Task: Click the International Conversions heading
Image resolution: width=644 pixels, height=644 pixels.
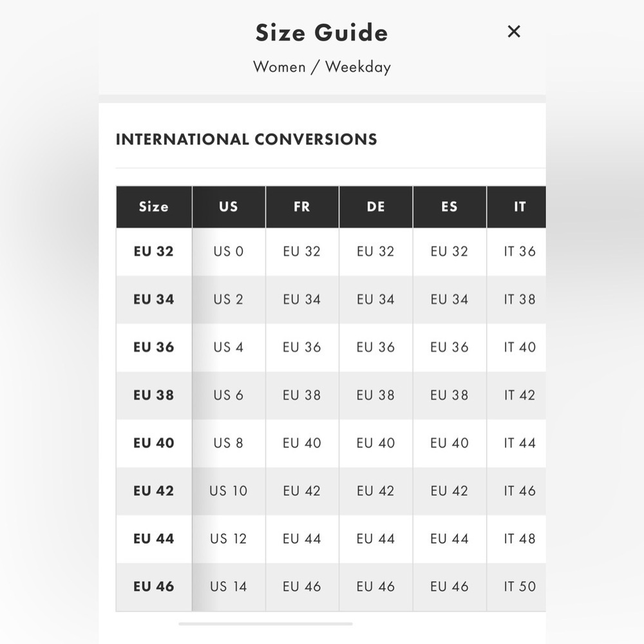Action: pos(247,140)
